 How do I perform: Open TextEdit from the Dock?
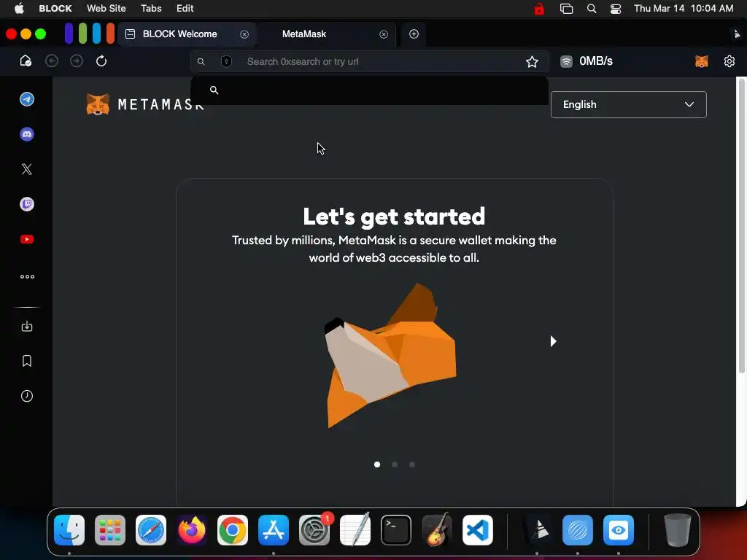355,529
